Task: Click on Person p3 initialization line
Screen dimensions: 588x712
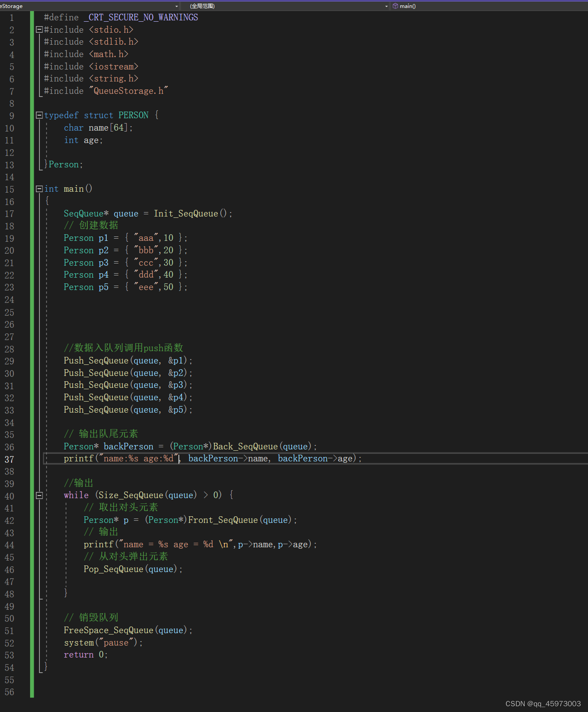Action: 126,263
